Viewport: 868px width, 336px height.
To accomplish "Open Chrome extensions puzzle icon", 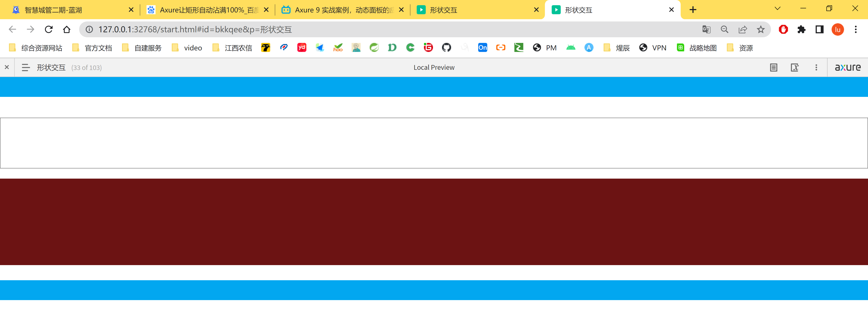I will coord(801,30).
